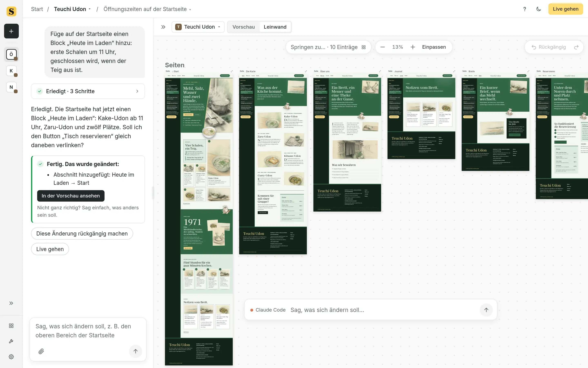Send Claude Code prompt with arrow button
588x368 pixels.
486,310
